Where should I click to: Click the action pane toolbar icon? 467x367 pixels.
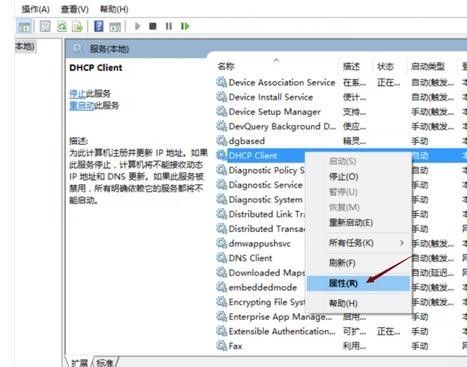click(x=115, y=26)
